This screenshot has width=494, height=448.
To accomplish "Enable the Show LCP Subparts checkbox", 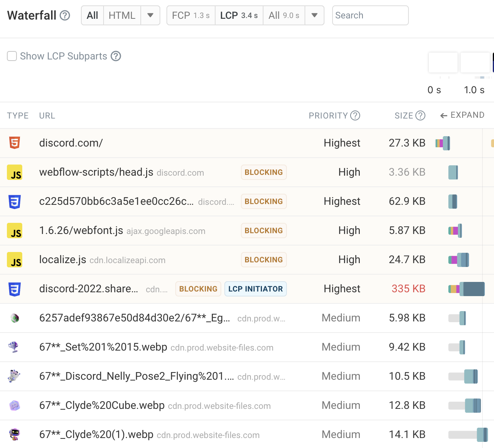I will pyautogui.click(x=12, y=56).
